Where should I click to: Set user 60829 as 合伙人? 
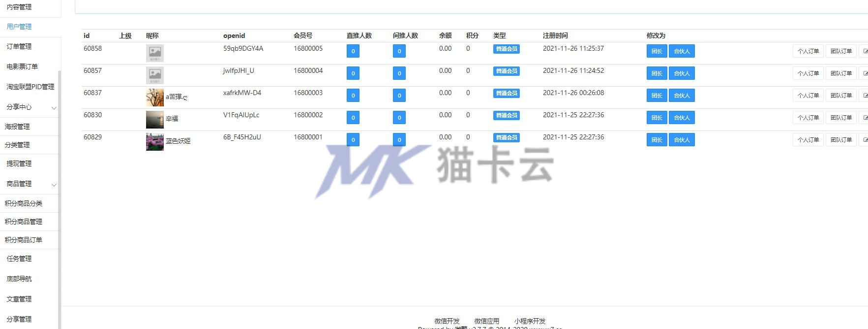click(682, 140)
